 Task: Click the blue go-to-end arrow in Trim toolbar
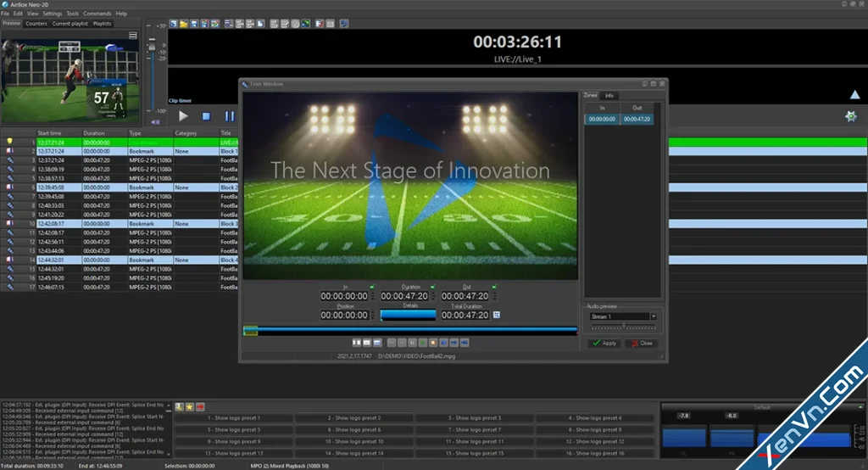[464, 343]
